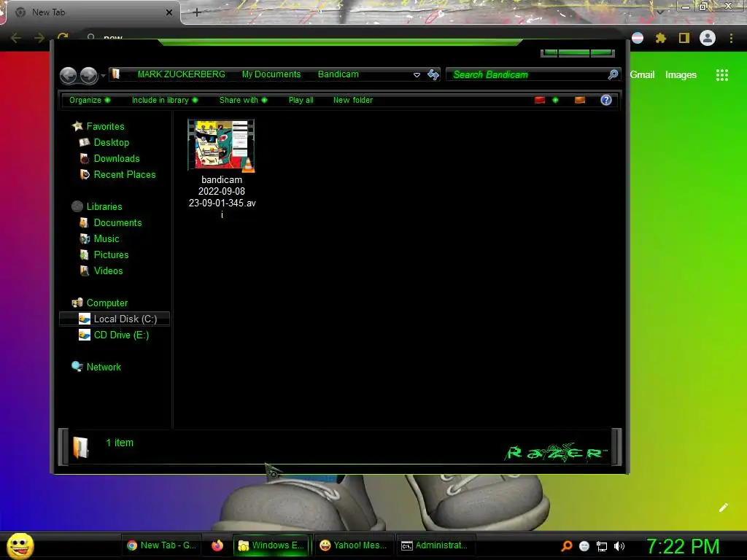Select Computer in navigation pane
The image size is (747, 560).
107,303
